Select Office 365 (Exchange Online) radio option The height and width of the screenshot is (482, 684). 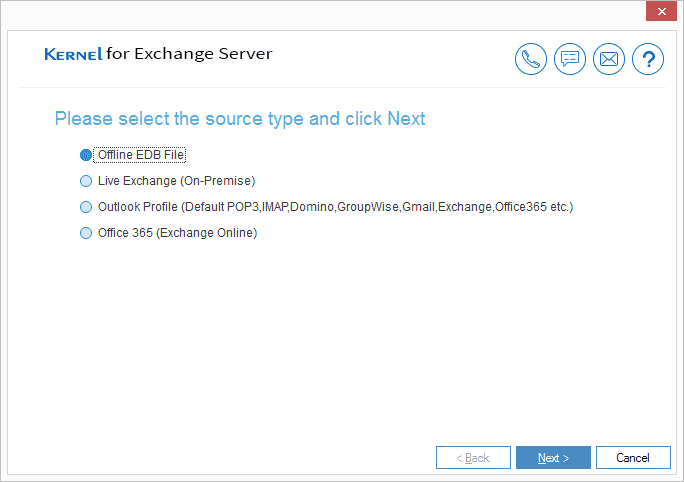(86, 233)
